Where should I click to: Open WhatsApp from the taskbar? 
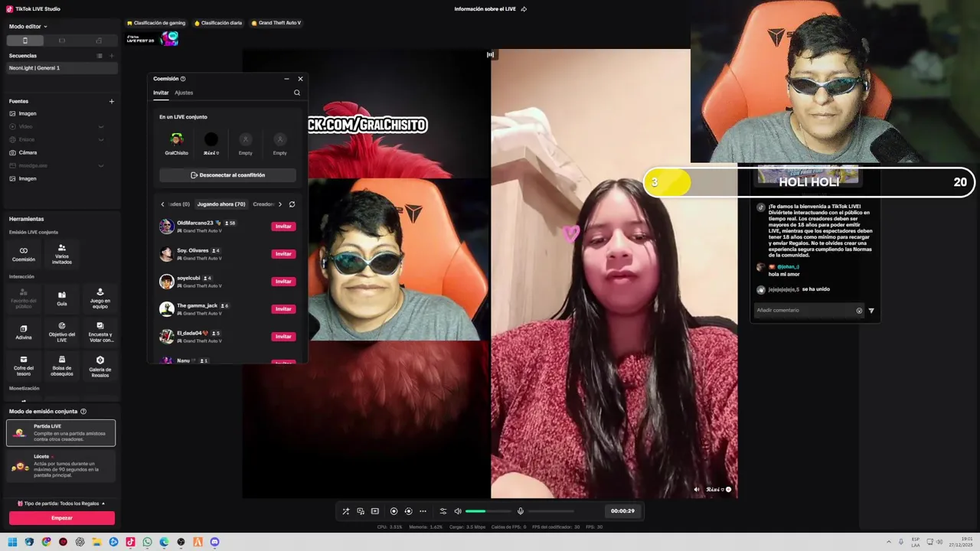tap(147, 542)
